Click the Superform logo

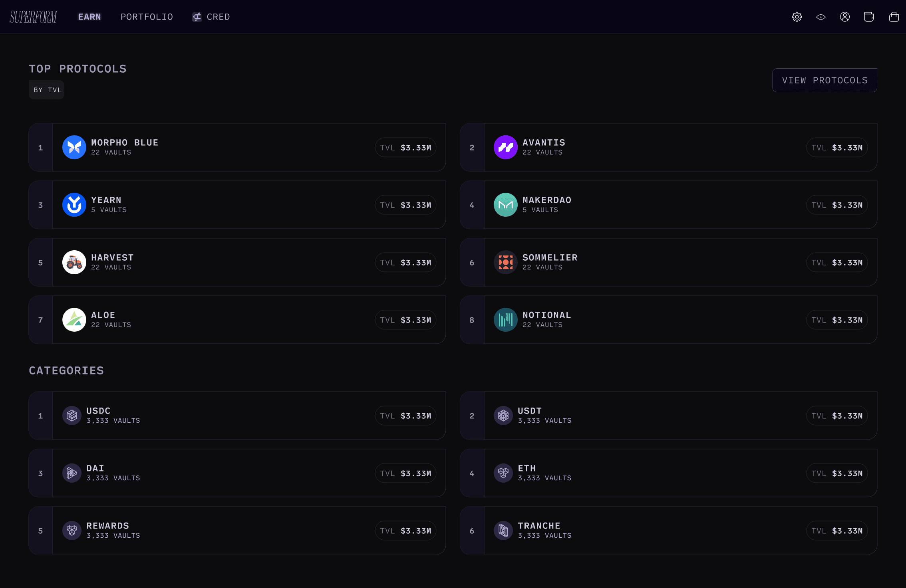pos(33,17)
